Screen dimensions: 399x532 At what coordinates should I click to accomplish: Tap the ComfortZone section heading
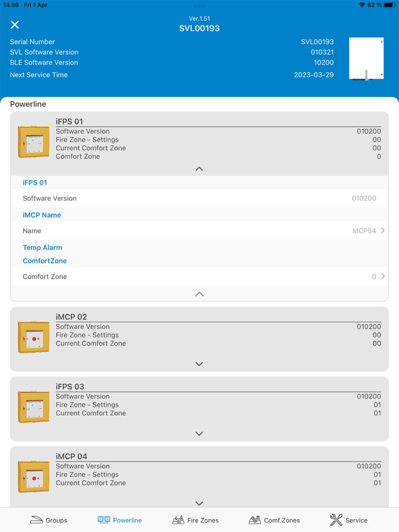[x=45, y=260]
